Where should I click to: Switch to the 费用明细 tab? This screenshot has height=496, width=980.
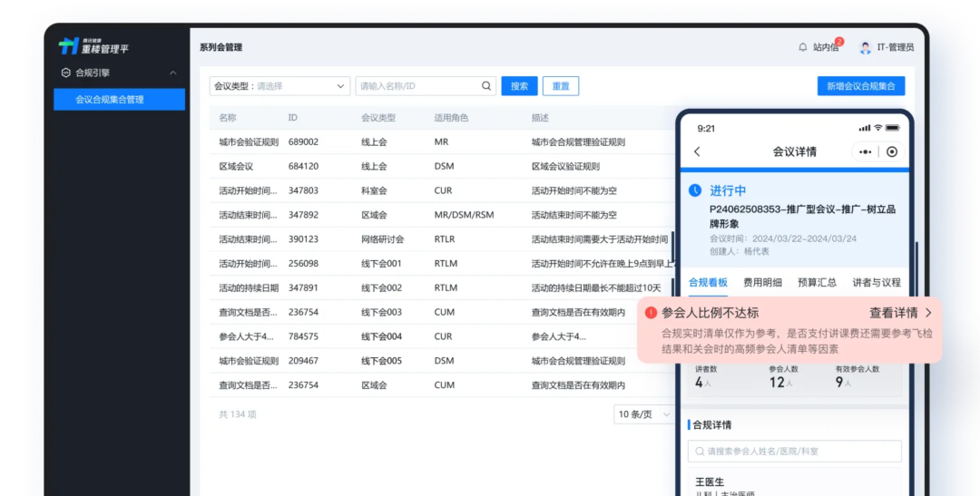[762, 282]
